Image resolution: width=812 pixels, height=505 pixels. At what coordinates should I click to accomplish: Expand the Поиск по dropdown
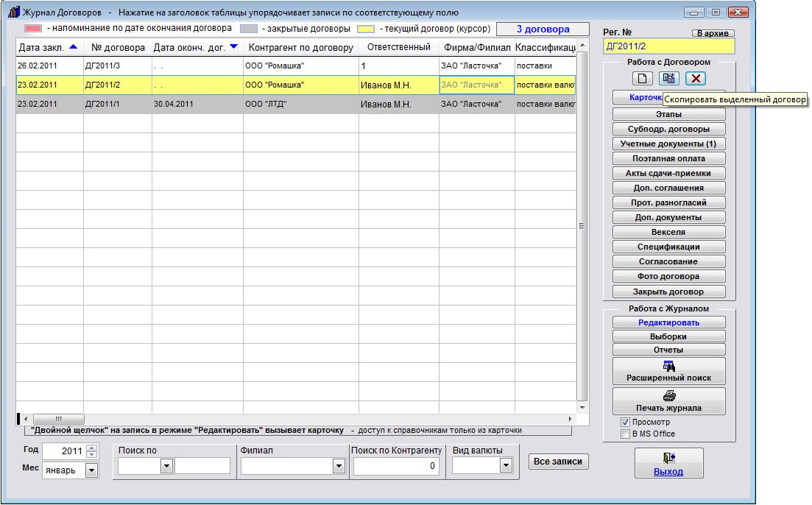166,465
